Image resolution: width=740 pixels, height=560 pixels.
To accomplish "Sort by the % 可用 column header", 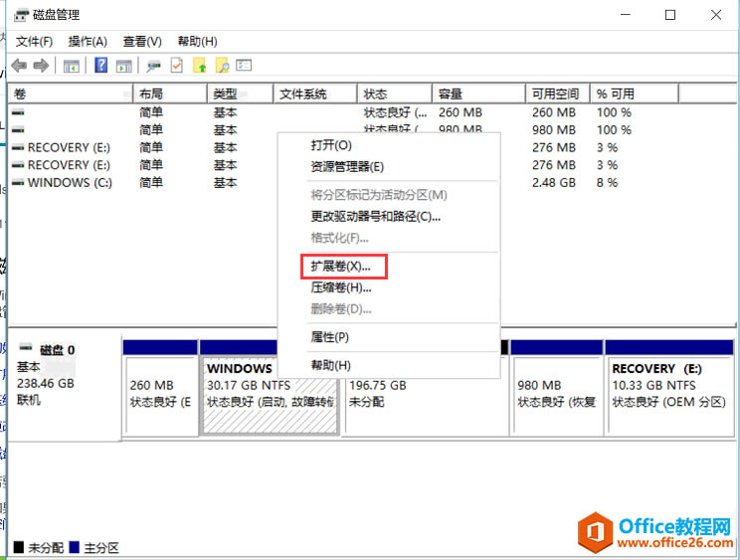I will point(635,93).
